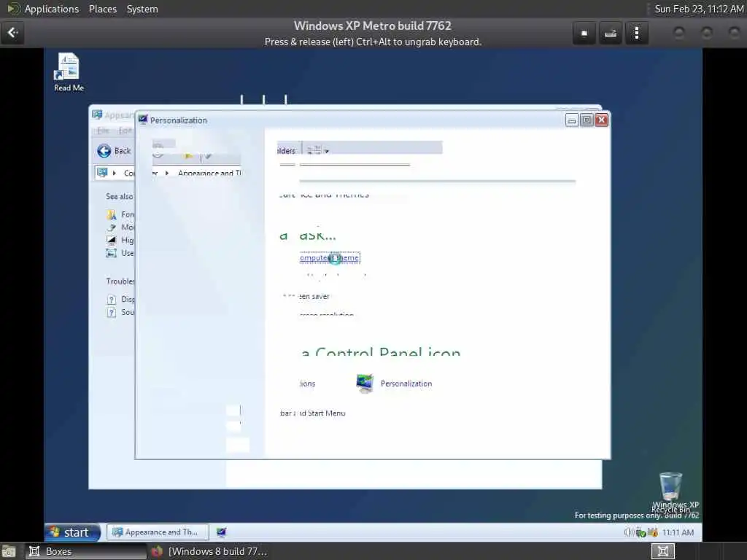Minimize the Personalization window
The height and width of the screenshot is (560, 747).
[x=572, y=120]
